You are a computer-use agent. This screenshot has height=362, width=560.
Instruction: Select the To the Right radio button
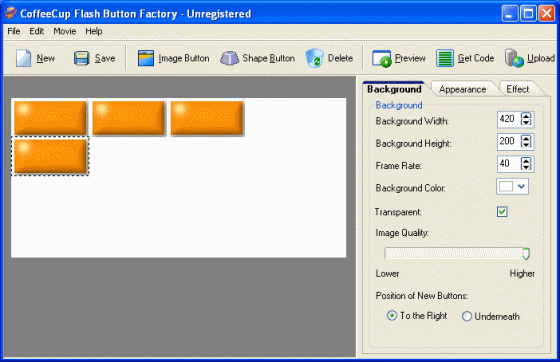coord(392,316)
